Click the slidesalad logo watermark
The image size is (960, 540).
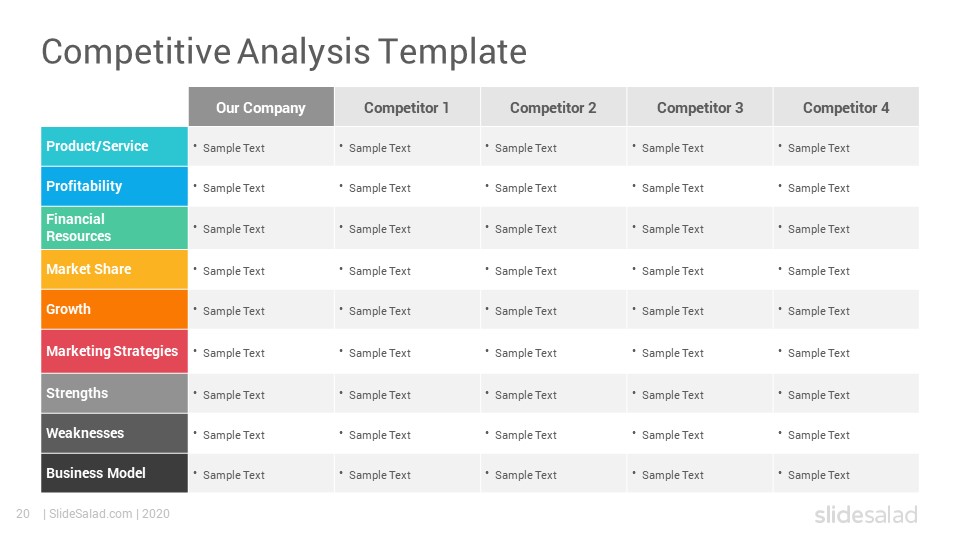[x=866, y=514]
